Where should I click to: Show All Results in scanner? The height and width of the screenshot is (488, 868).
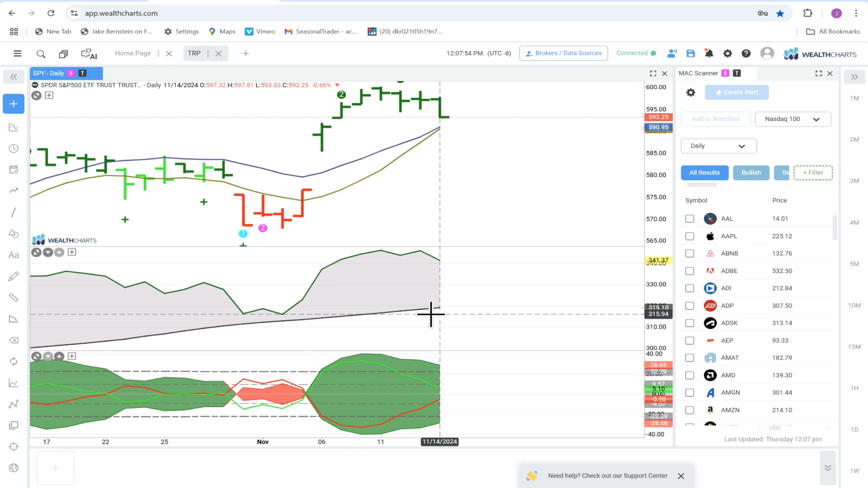(704, 173)
